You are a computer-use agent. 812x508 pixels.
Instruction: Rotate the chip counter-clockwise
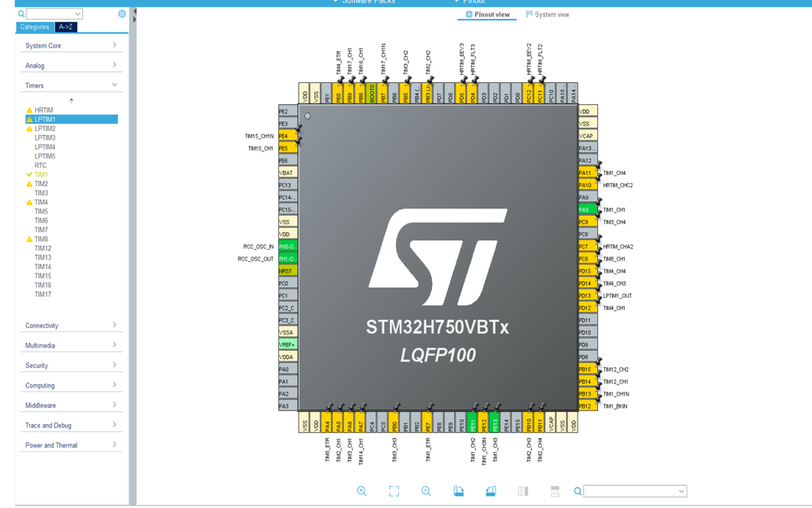point(491,491)
